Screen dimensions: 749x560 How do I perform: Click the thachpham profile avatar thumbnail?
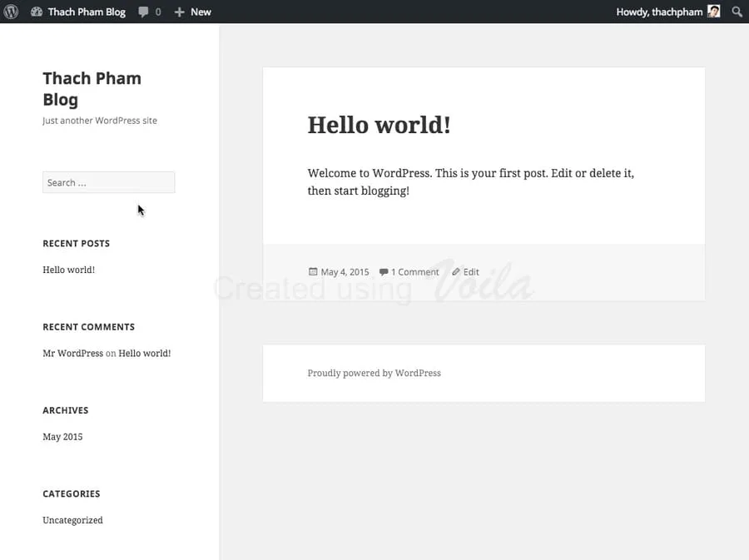(714, 11)
